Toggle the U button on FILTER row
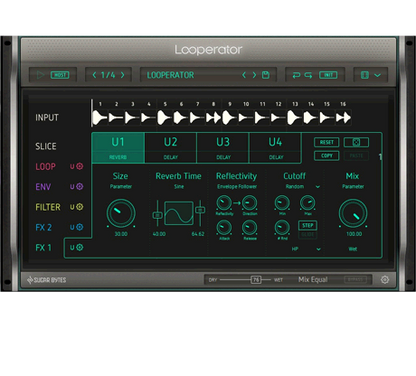416x376 pixels. [72, 207]
